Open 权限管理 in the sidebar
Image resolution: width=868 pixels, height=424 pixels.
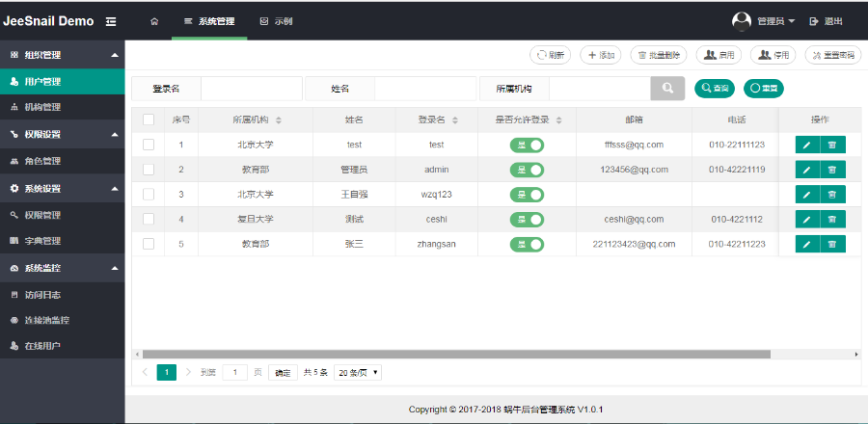pyautogui.click(x=62, y=215)
